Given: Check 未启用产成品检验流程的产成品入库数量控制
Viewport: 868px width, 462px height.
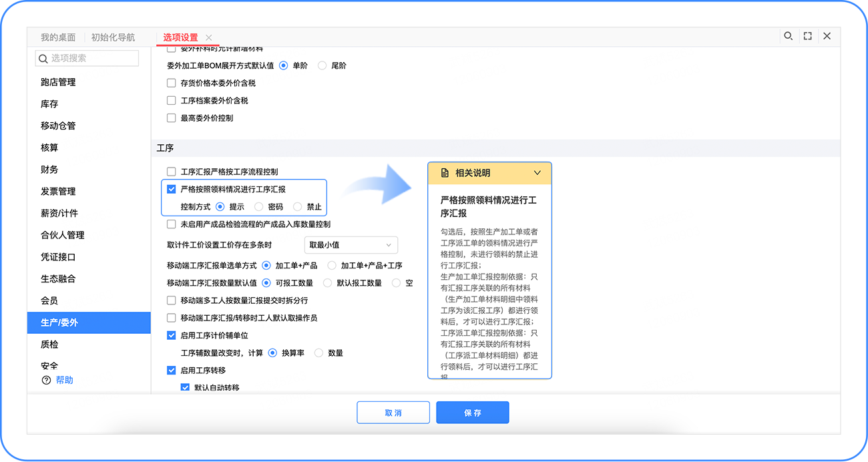Looking at the screenshot, I should coord(172,224).
